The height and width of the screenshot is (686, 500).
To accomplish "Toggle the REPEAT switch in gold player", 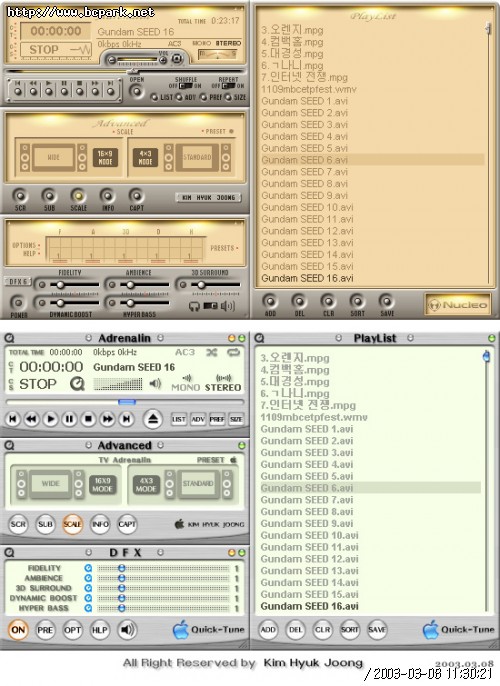I will coord(228,86).
